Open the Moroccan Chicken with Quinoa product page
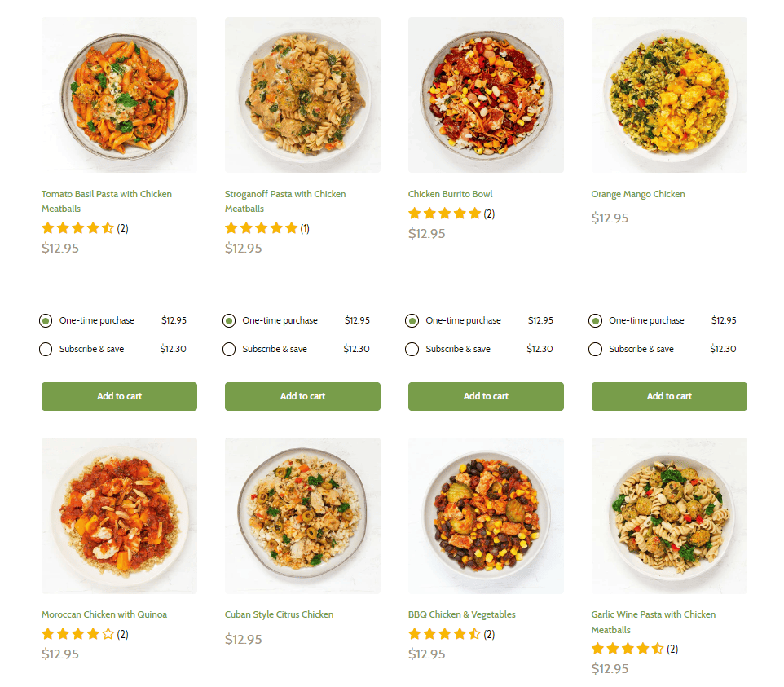 pos(105,614)
